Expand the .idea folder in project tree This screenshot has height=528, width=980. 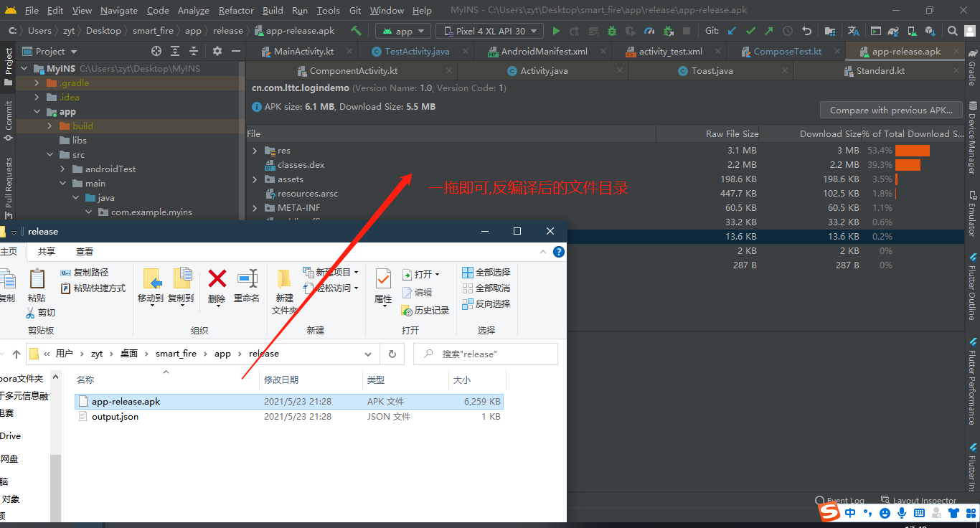(38, 98)
